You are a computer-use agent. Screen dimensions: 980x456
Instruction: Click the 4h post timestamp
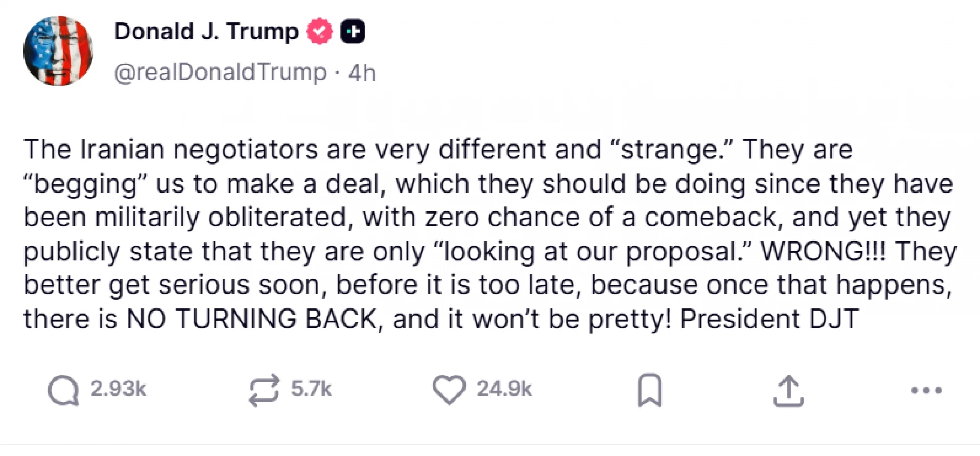pyautogui.click(x=362, y=73)
